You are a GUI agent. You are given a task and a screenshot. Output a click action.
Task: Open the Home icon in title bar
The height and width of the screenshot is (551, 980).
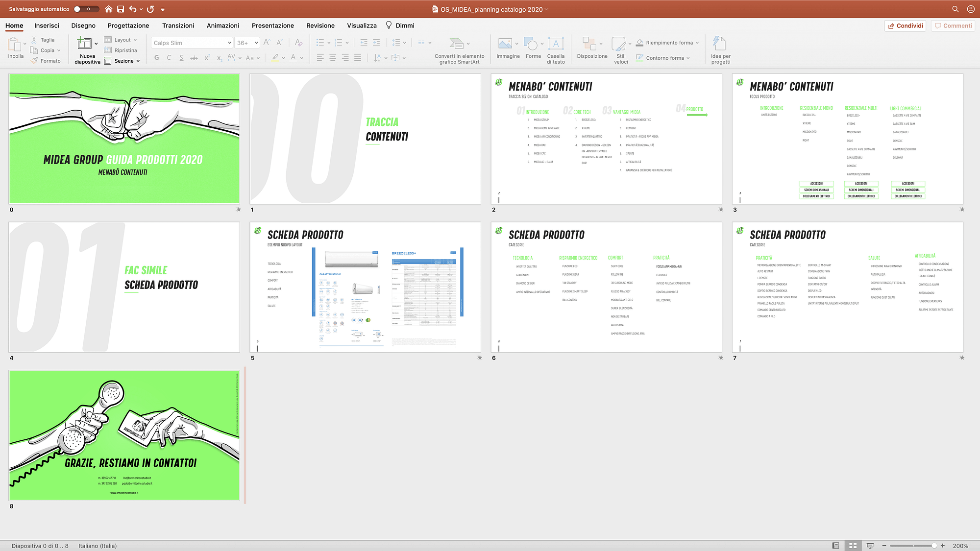tap(108, 9)
